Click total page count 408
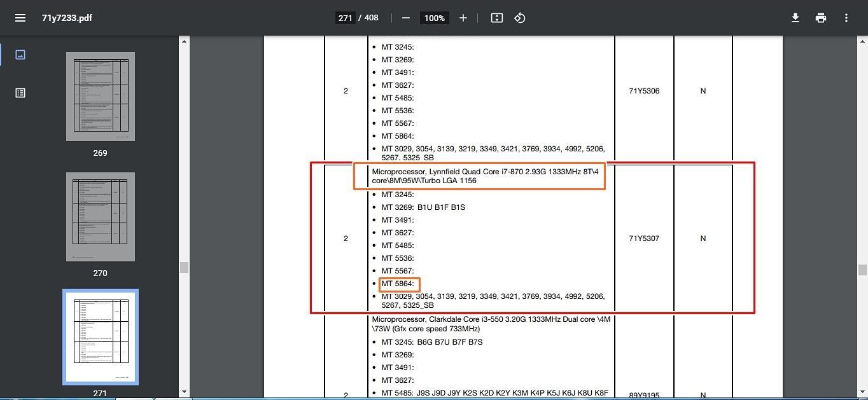 pyautogui.click(x=371, y=18)
